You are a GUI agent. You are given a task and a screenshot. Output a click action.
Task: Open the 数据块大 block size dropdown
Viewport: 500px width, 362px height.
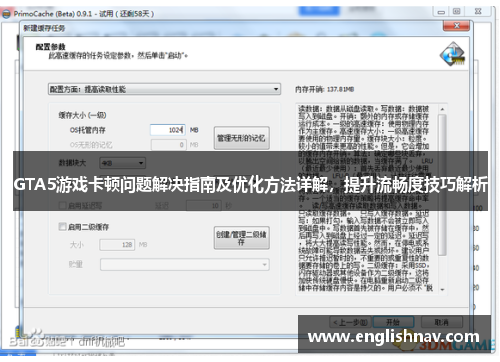click(122, 163)
